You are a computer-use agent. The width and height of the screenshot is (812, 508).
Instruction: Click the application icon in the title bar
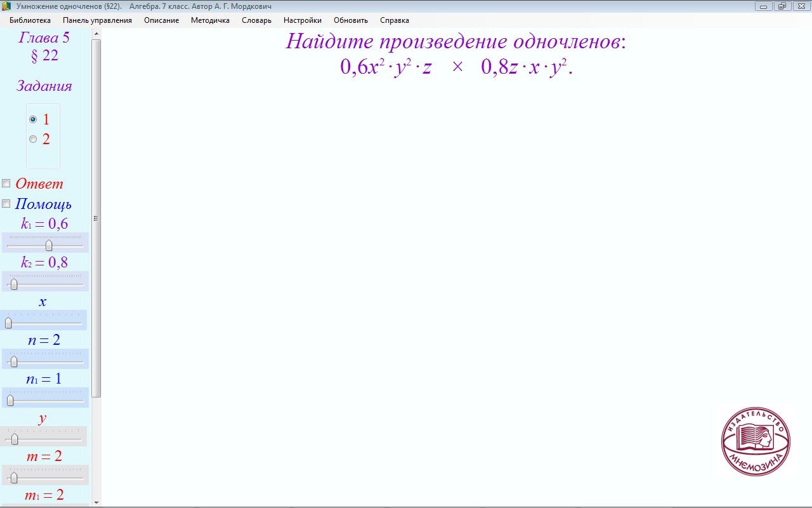pos(7,6)
